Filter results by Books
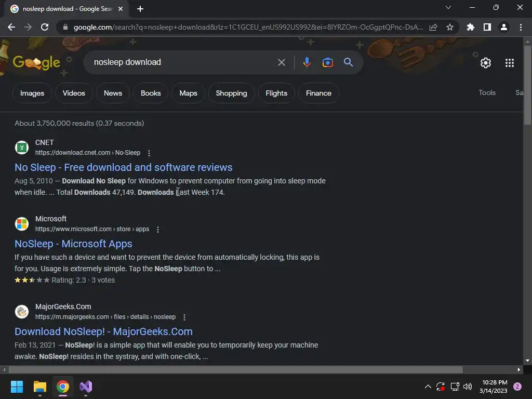 click(x=151, y=93)
